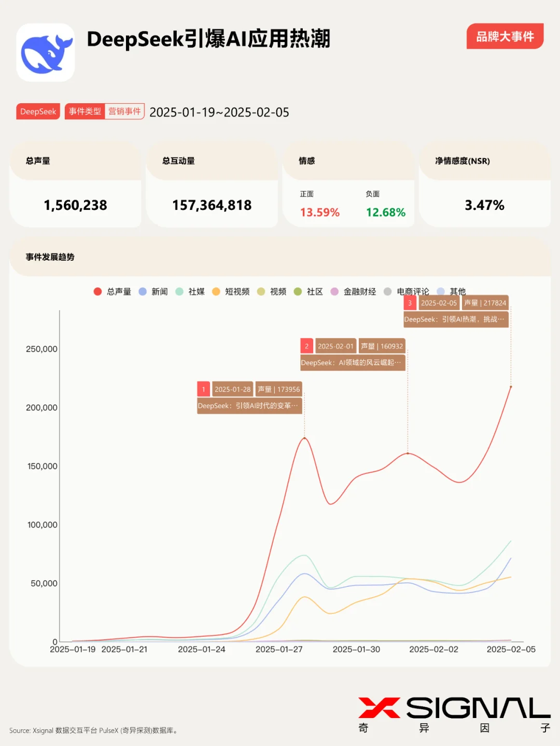Click the 声量 | 173956 label

pyautogui.click(x=279, y=389)
